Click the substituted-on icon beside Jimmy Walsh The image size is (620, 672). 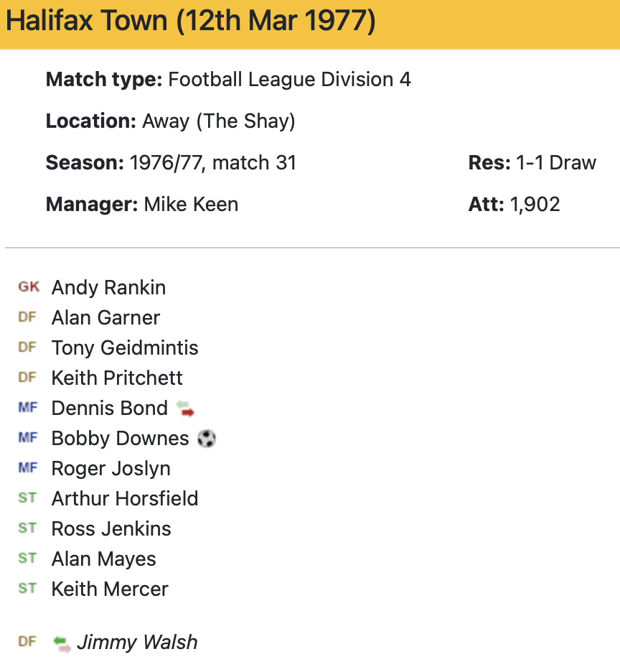(62, 643)
